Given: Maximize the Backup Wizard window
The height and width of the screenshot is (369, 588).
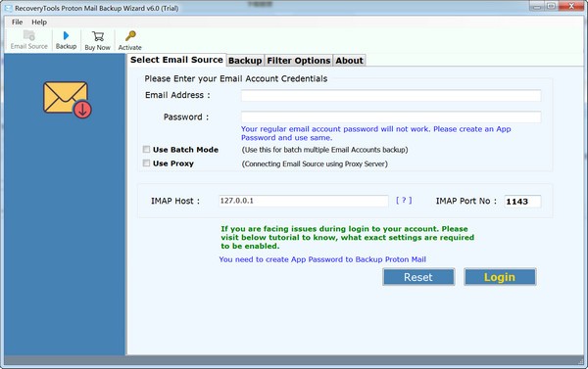Looking at the screenshot, I should point(551,6).
